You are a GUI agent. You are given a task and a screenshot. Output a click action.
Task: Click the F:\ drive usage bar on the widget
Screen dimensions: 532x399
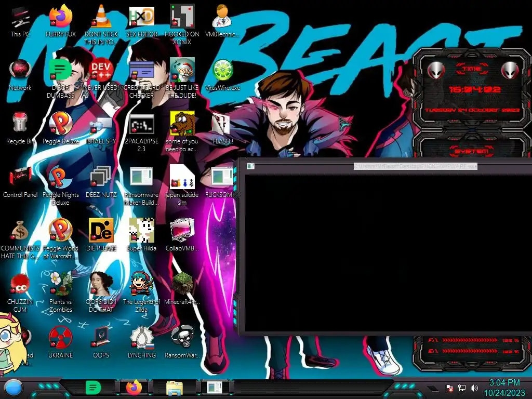click(x=470, y=340)
